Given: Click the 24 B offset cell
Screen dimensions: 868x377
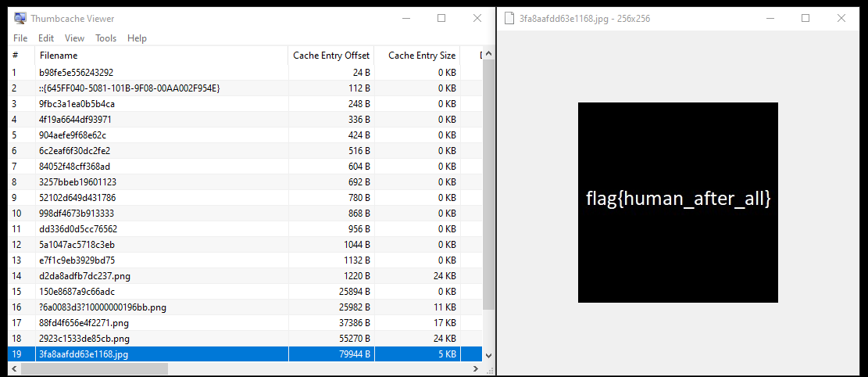Looking at the screenshot, I should pos(331,73).
